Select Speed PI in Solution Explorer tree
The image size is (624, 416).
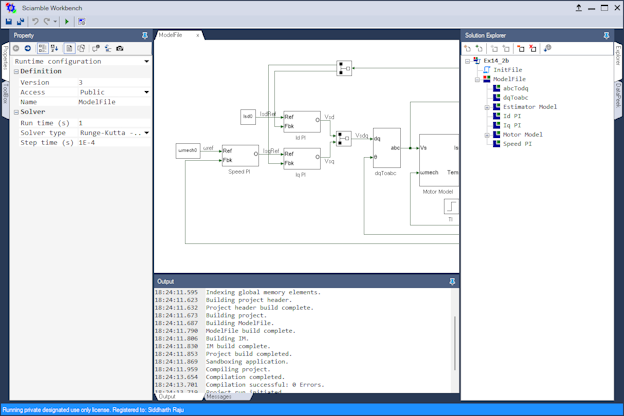click(x=517, y=144)
